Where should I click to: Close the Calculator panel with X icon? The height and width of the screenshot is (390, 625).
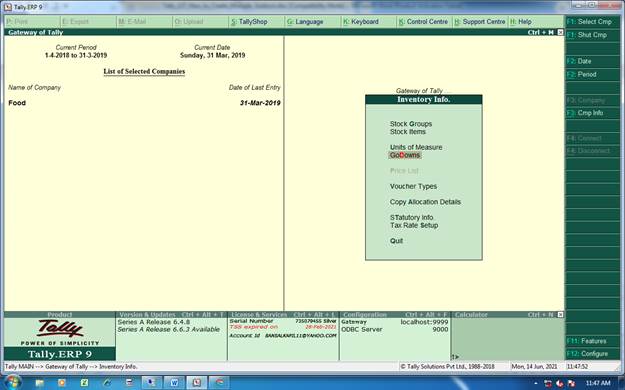[560, 315]
